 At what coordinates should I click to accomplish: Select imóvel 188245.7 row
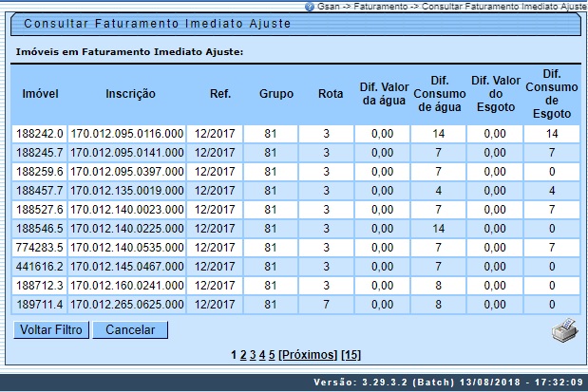click(40, 153)
